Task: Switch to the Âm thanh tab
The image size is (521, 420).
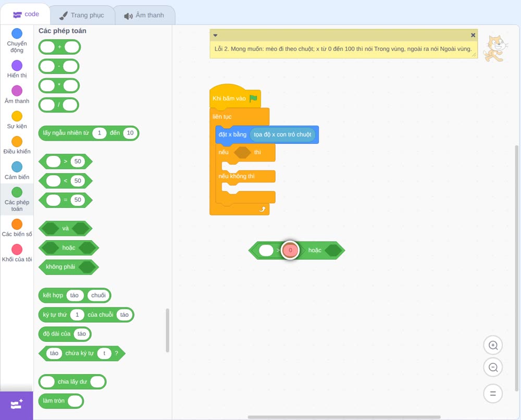Action: pyautogui.click(x=144, y=15)
